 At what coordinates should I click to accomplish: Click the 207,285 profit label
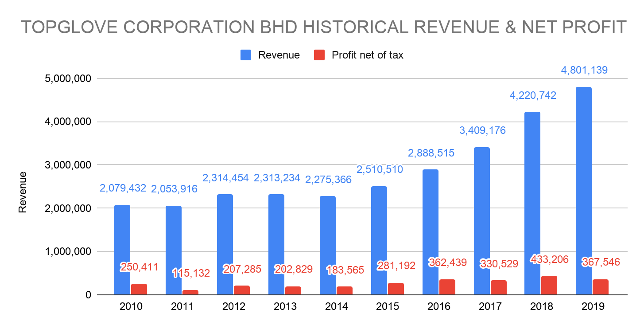pyautogui.click(x=242, y=269)
